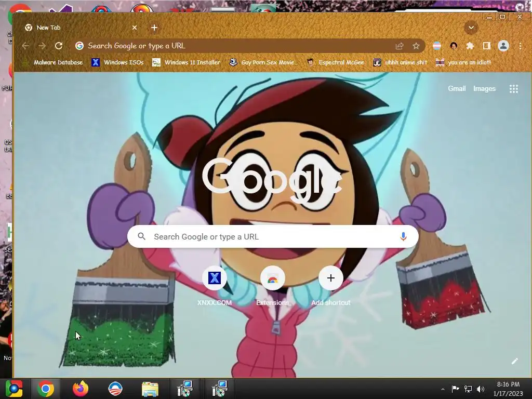Customize this page with the pencil icon
Viewport: 532px width, 399px height.
[x=515, y=361]
